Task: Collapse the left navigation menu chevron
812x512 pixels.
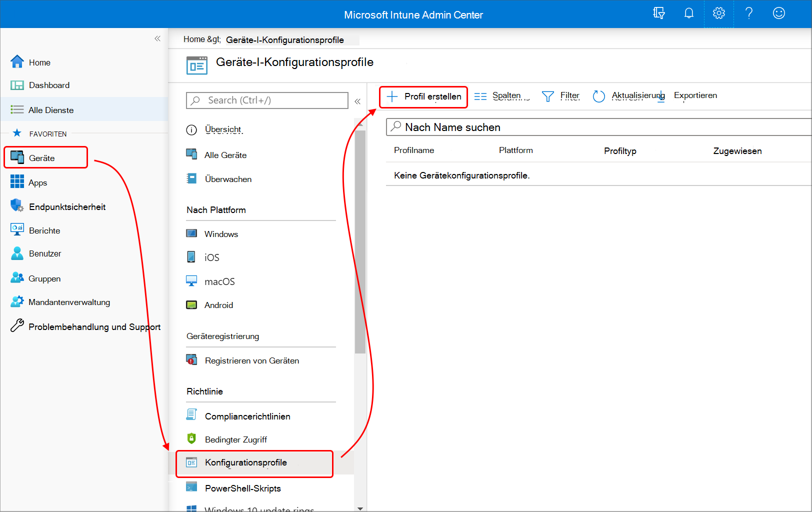Action: (x=157, y=38)
